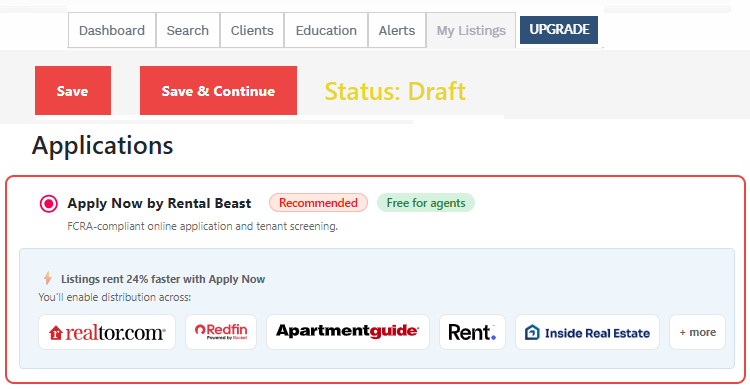Click the Free for agents badge
Image resolution: width=750 pixels, height=389 pixels.
click(426, 203)
